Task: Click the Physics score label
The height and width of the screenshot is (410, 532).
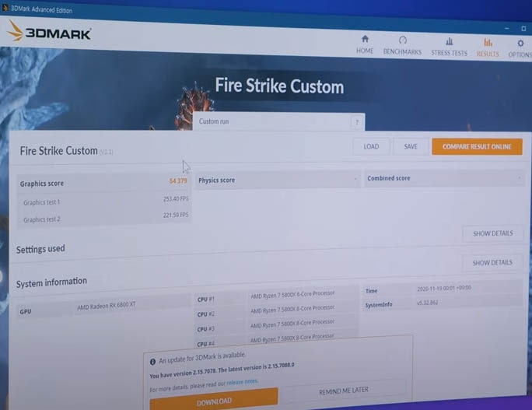Action: tap(216, 180)
